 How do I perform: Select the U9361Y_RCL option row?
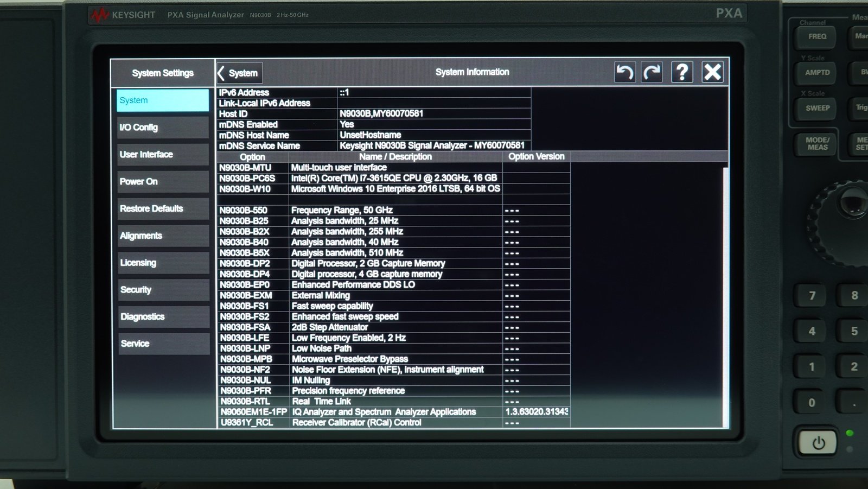pyautogui.click(x=393, y=423)
